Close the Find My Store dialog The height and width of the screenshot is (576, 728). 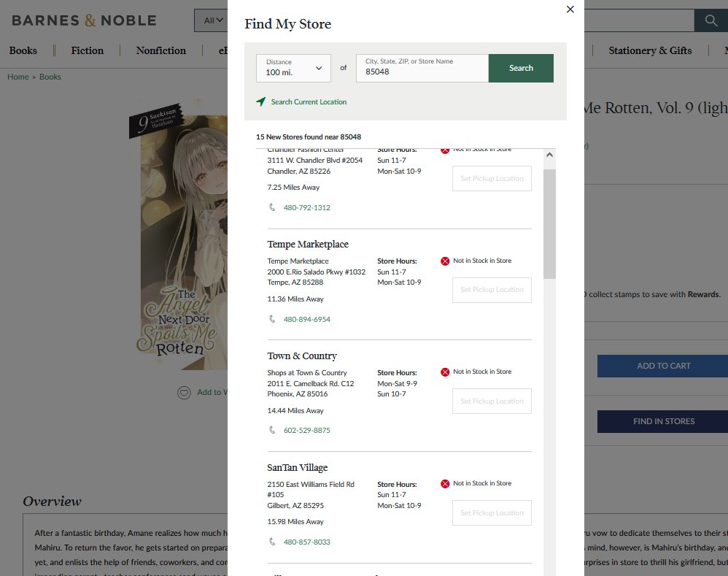coord(570,9)
